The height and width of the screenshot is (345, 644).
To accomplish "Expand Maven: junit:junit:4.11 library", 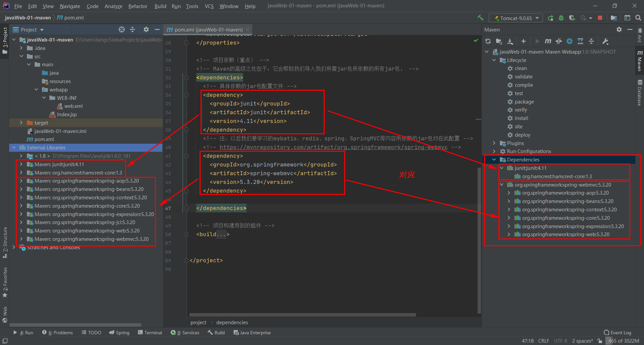I will [21, 164].
